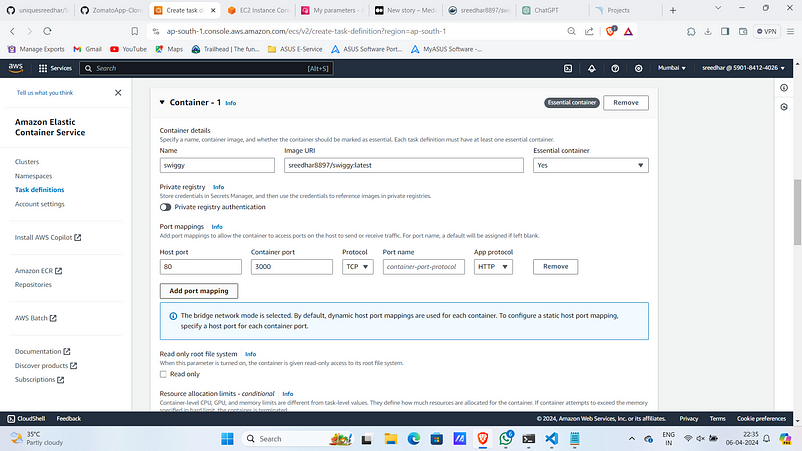Open Microsoft Edge from the taskbar
The height and width of the screenshot is (451, 802).
click(414, 439)
